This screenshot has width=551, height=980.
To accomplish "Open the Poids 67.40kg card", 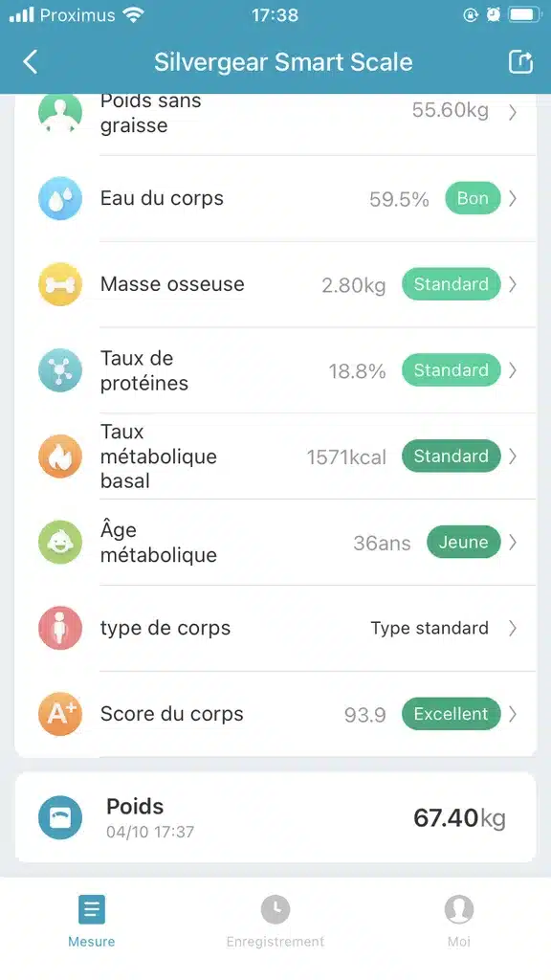I will [x=275, y=817].
